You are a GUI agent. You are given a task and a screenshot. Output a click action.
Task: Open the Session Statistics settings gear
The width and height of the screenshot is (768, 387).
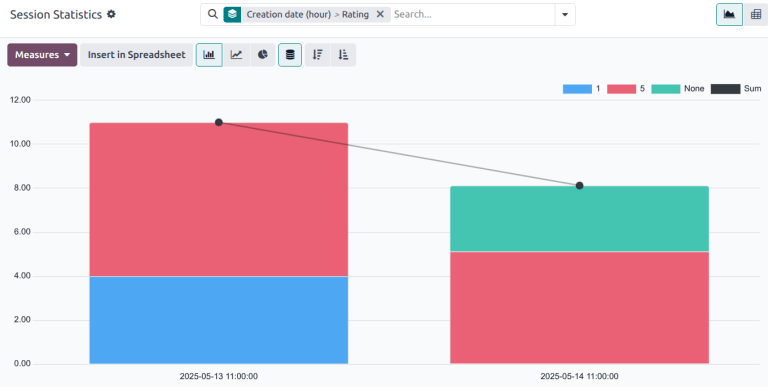click(111, 14)
